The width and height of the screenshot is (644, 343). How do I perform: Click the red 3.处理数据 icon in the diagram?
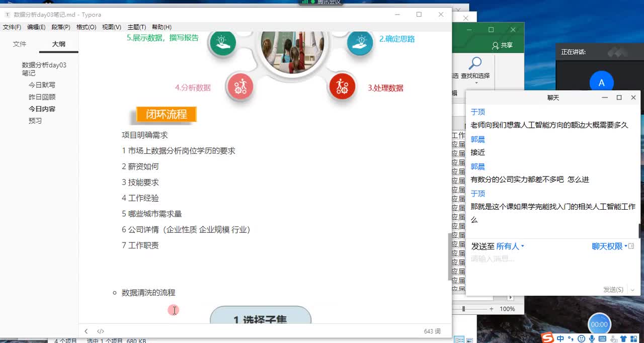click(342, 87)
